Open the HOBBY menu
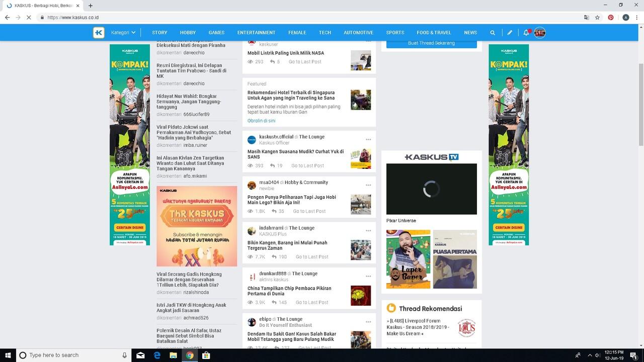 pos(188,33)
